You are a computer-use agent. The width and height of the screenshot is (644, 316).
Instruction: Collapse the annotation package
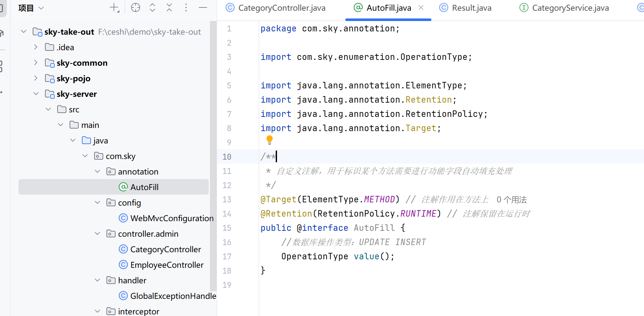pyautogui.click(x=97, y=172)
